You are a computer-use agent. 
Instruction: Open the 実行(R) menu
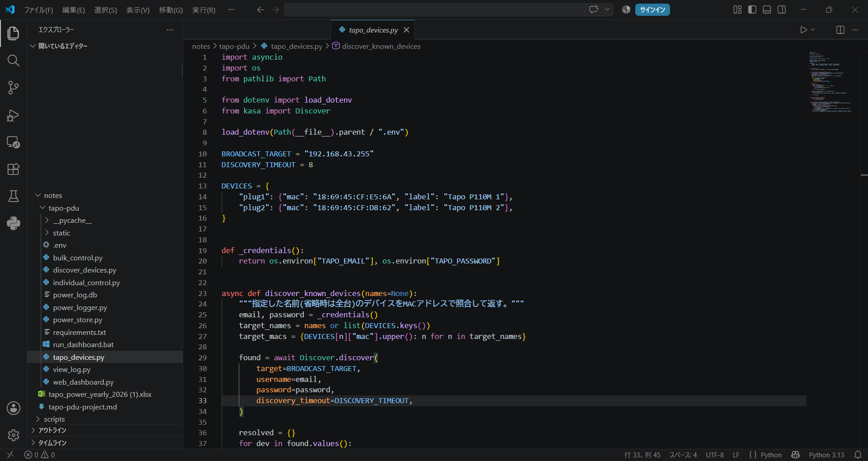coord(204,10)
